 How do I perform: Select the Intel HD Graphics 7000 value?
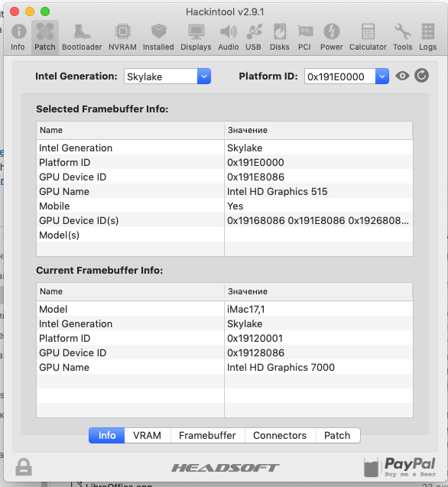[281, 368]
